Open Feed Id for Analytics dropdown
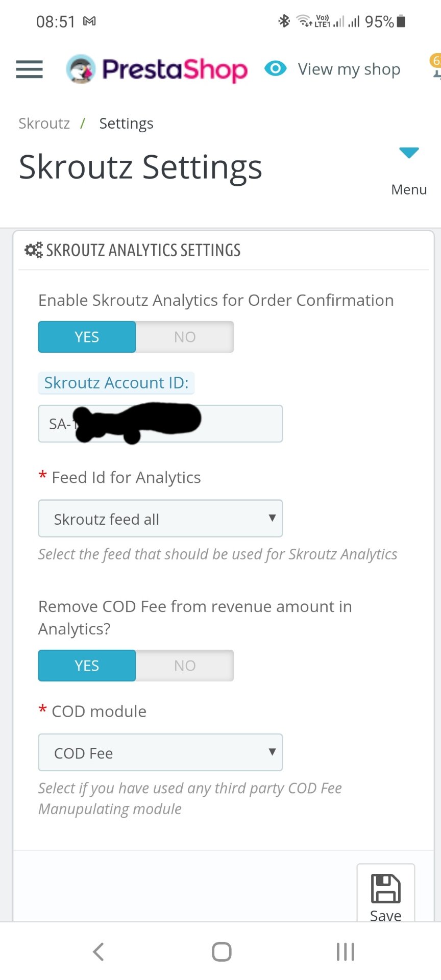 point(160,519)
